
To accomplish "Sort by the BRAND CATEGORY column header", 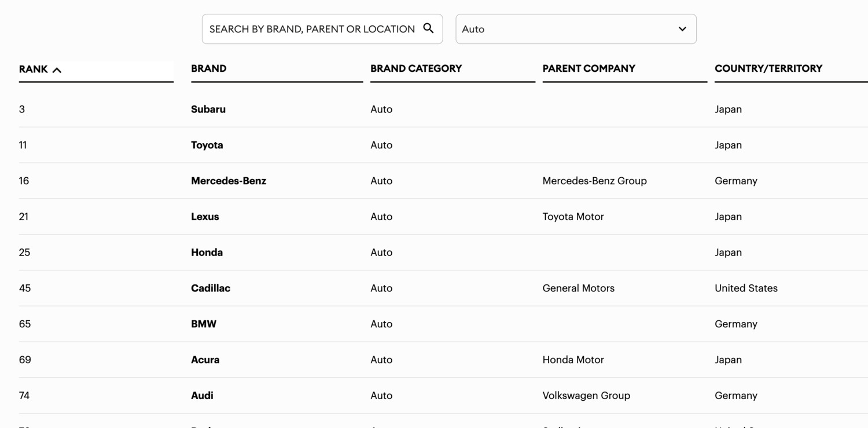I will pyautogui.click(x=416, y=68).
